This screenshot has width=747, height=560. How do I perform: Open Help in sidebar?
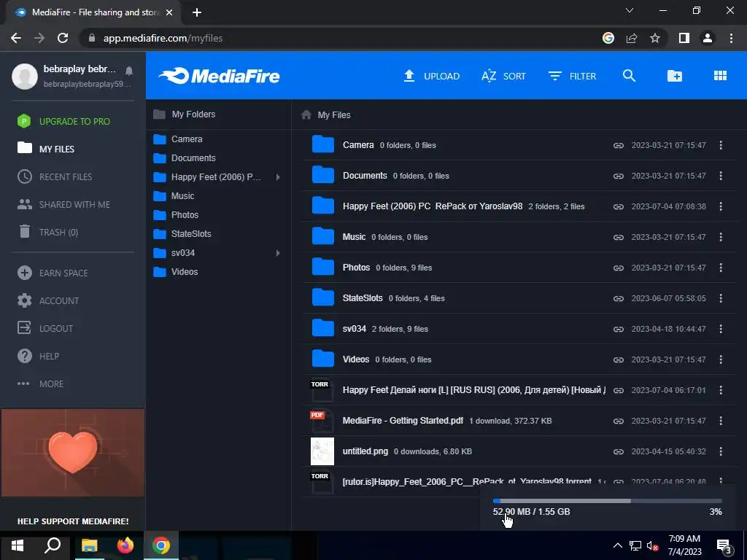(x=38, y=356)
